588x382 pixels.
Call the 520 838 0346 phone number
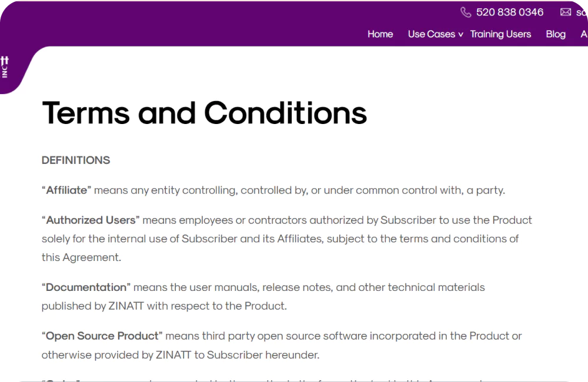[510, 12]
